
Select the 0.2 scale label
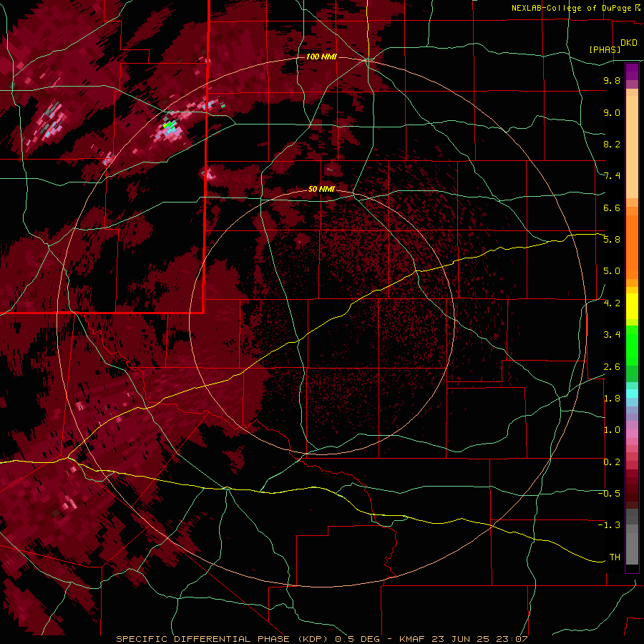(x=612, y=462)
